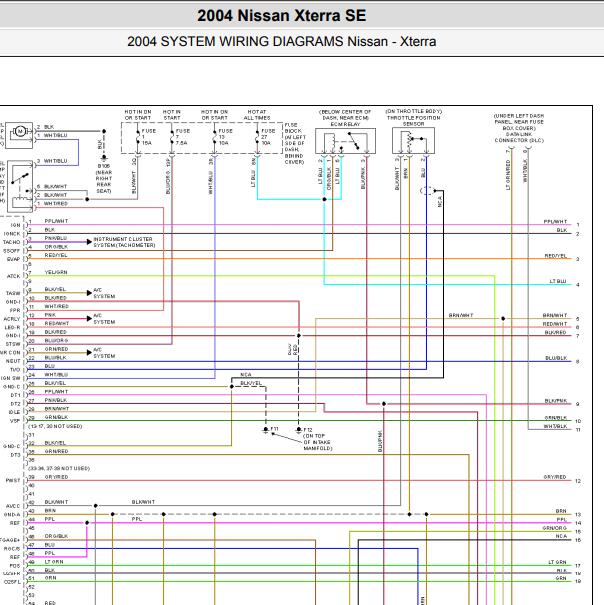
Task: Click "RED/YEL" label at right terminal 3
Action: pyautogui.click(x=555, y=256)
